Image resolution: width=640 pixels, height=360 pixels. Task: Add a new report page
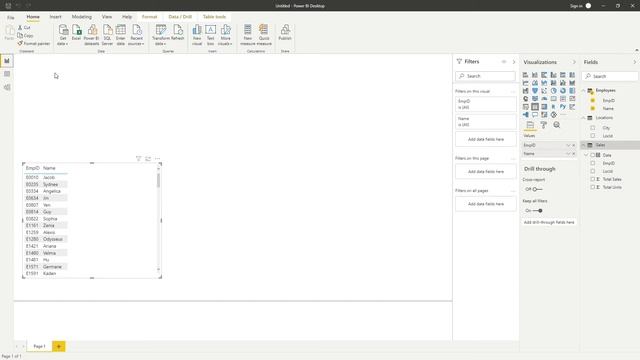[59, 347]
